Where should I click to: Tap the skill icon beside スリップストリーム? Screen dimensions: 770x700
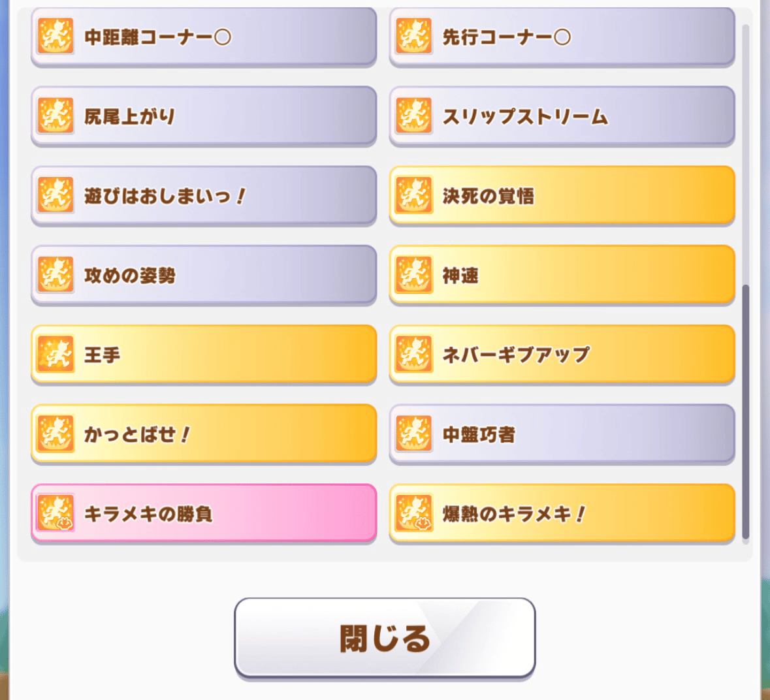[414, 116]
